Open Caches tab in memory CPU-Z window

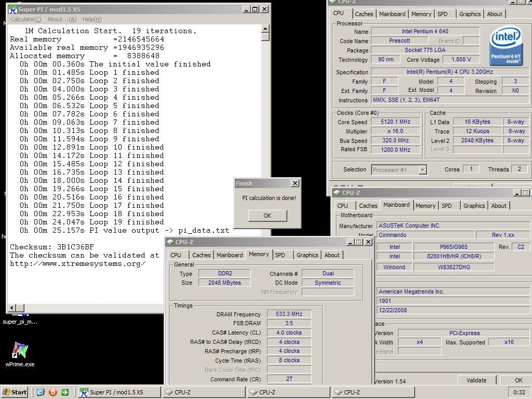pos(202,255)
